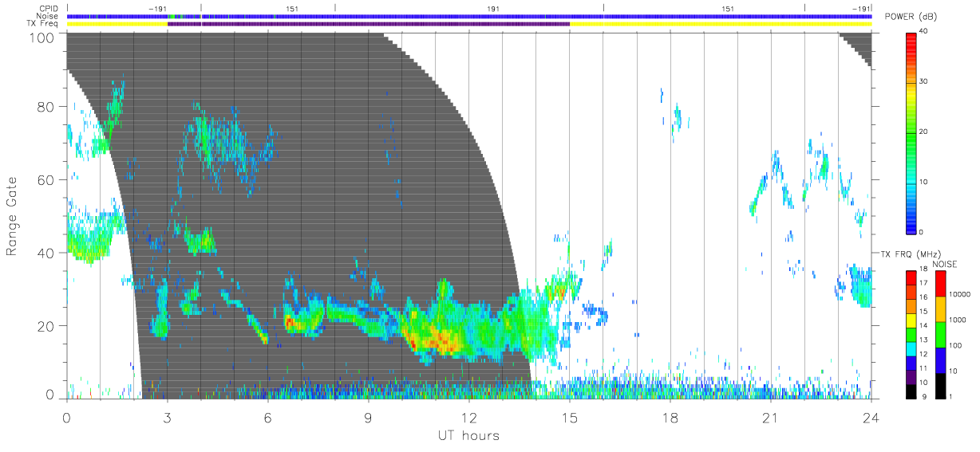Click the x-axis tick label "21"
Viewport: 980px width, 452px height.
point(770,417)
